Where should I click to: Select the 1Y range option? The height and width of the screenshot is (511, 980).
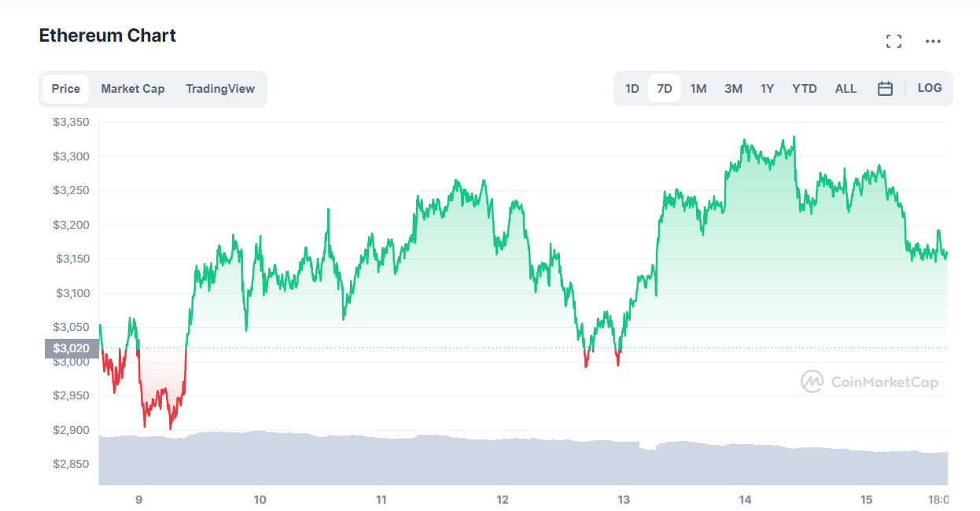(x=768, y=88)
